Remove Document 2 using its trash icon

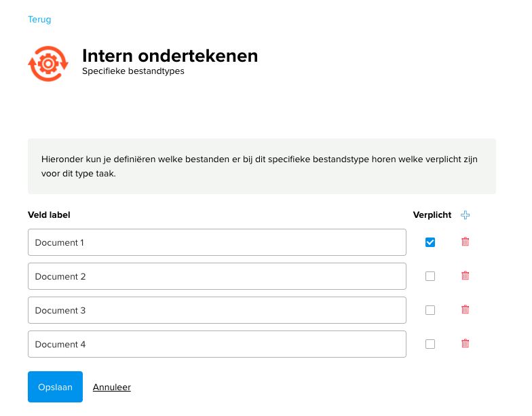(465, 276)
